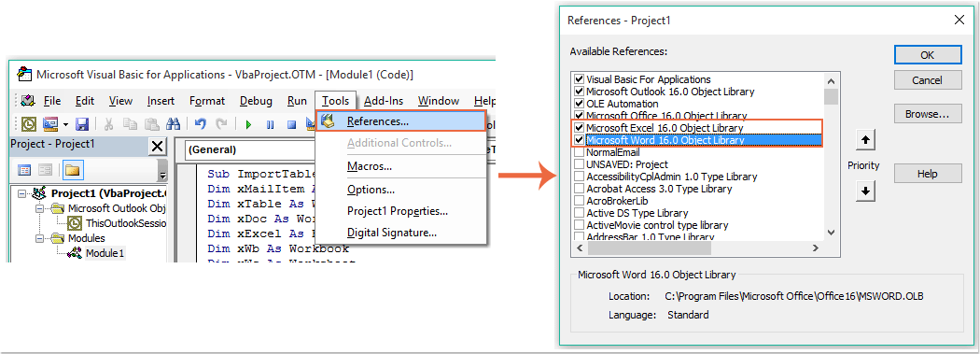The image size is (980, 354).
Task: Click the Reset stop icon
Action: tap(291, 124)
